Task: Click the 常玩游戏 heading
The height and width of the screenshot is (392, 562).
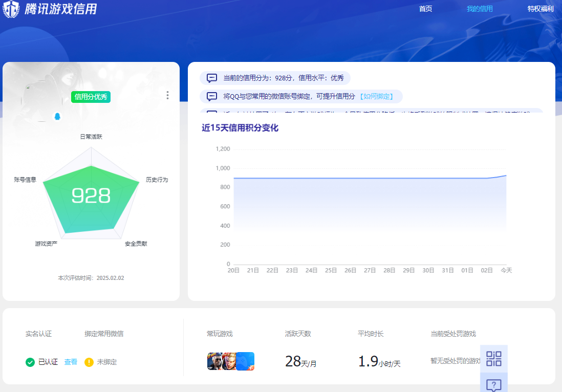Action: click(x=220, y=334)
